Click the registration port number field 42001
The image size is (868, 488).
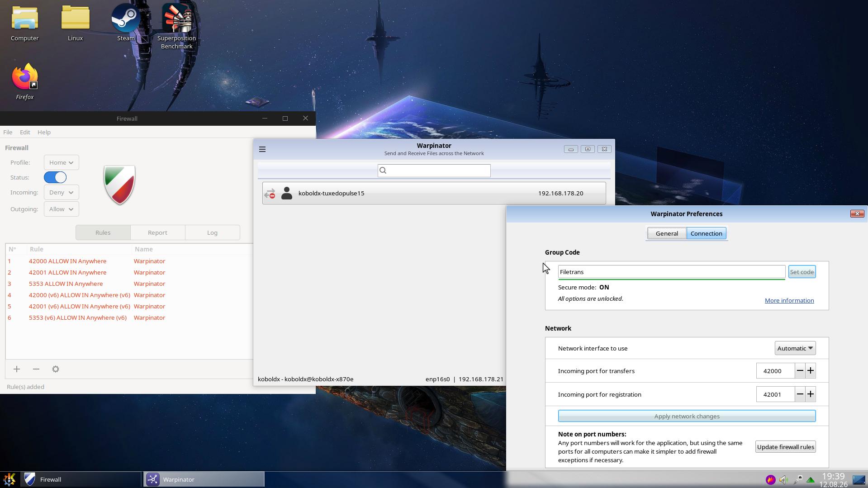tap(775, 394)
